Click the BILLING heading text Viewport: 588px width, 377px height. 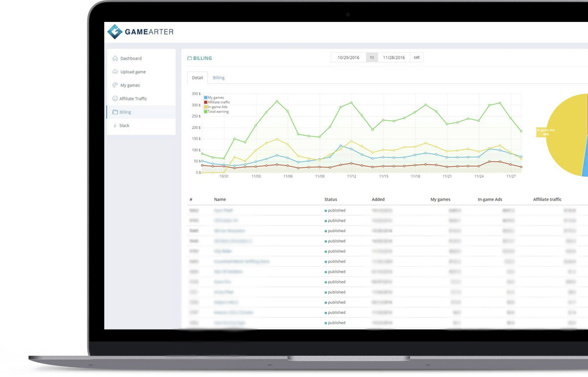[203, 58]
